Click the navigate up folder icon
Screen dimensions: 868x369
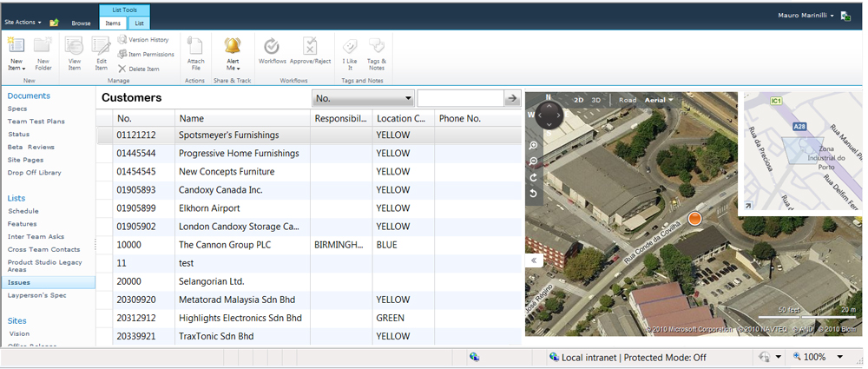(54, 23)
